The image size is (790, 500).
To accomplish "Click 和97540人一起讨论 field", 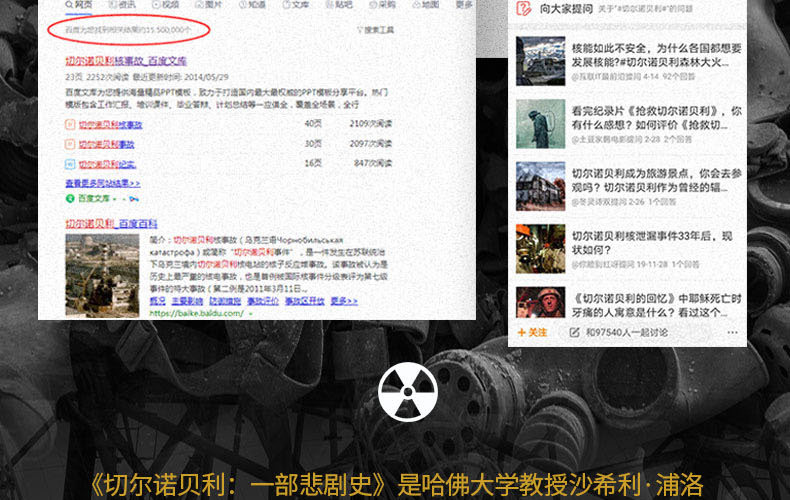I will point(627,333).
